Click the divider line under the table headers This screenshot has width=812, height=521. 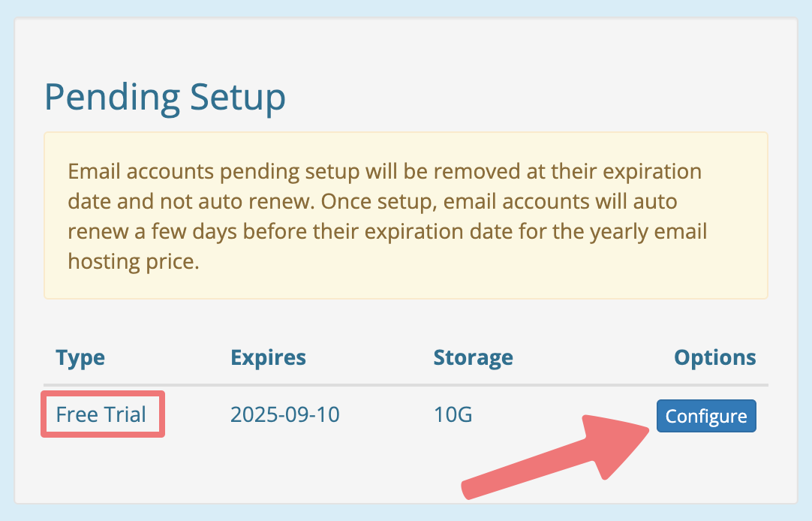click(x=405, y=385)
